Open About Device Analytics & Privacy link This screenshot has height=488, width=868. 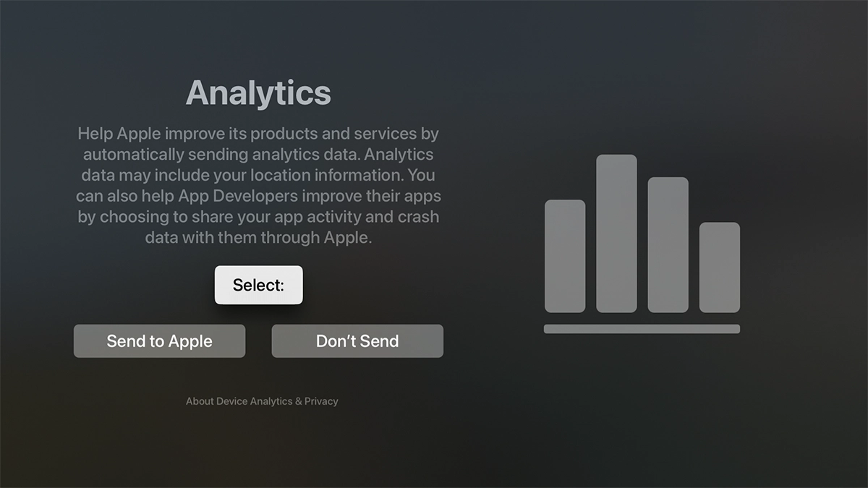coord(262,401)
